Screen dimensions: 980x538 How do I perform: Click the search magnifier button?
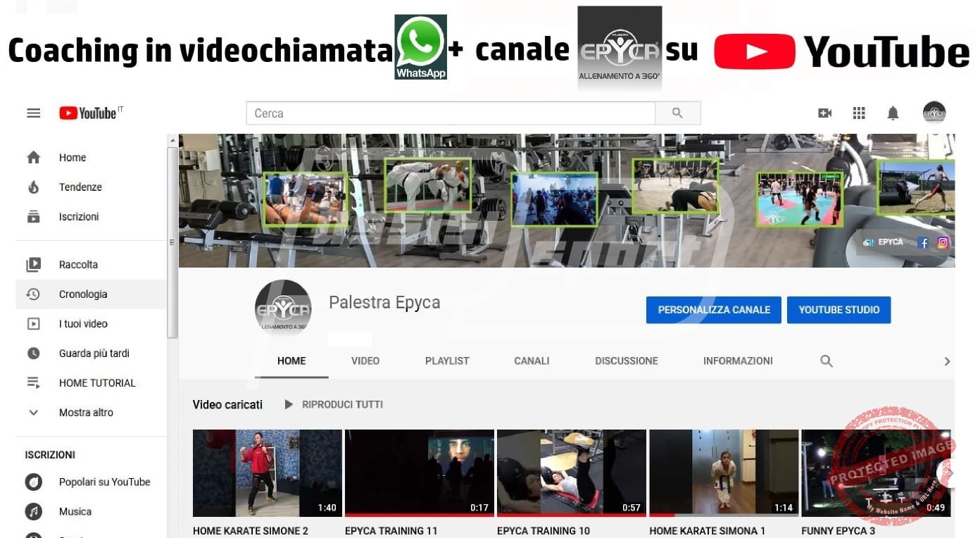pyautogui.click(x=677, y=113)
